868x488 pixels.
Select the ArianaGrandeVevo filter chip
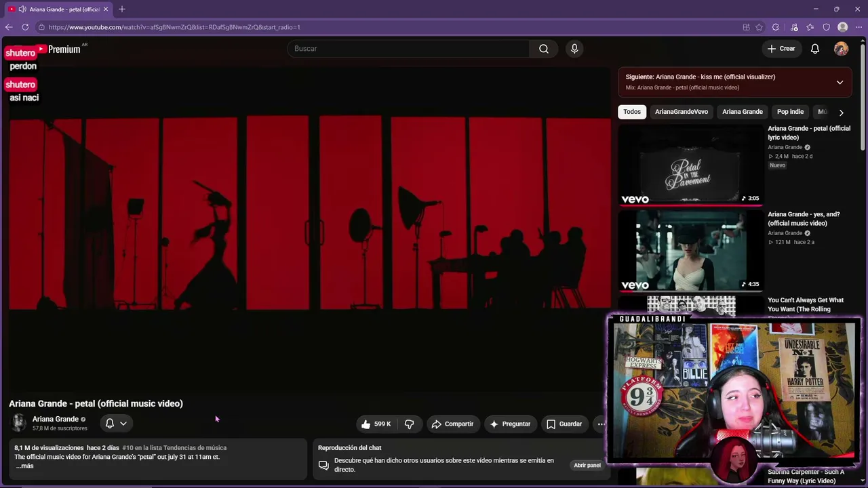click(x=682, y=112)
